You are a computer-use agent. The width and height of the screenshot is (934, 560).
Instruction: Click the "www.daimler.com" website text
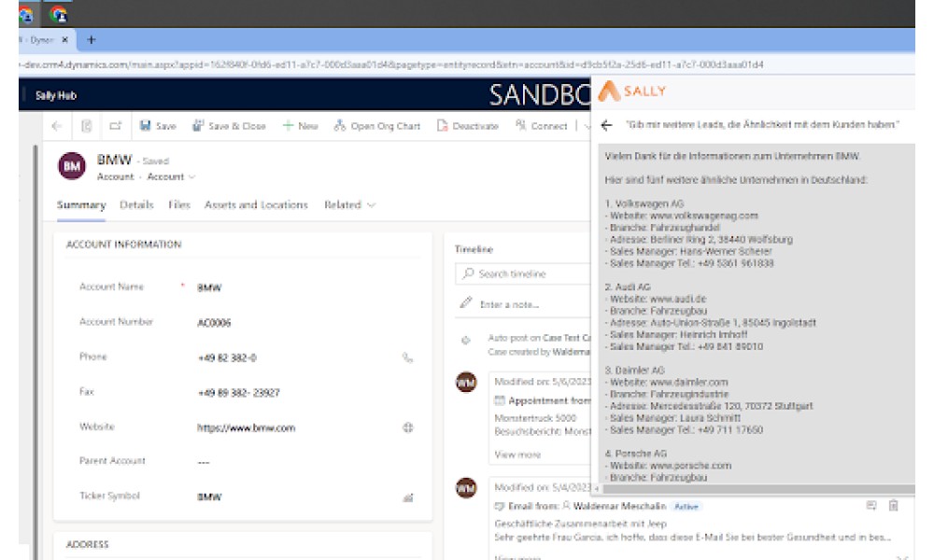(689, 382)
